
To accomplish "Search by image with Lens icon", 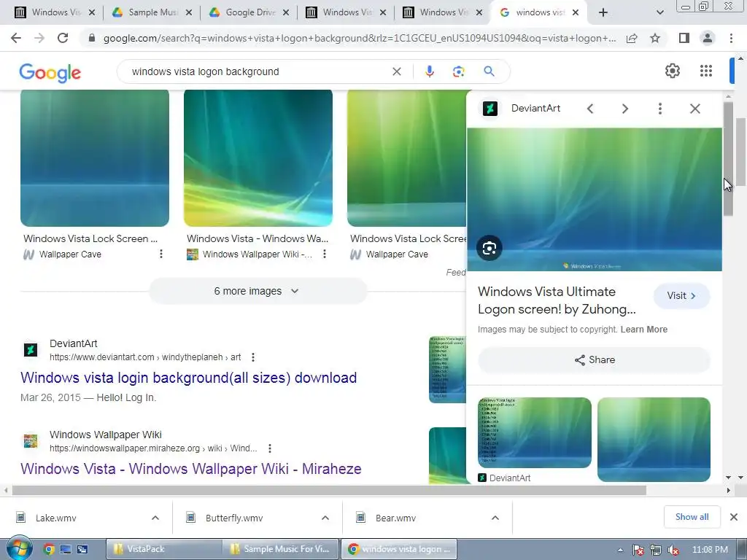I will click(458, 71).
